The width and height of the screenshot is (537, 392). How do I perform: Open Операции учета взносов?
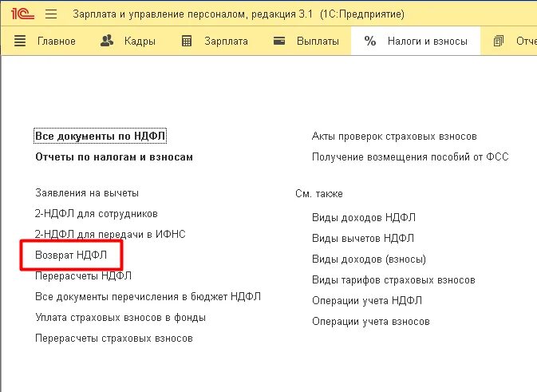tap(370, 322)
